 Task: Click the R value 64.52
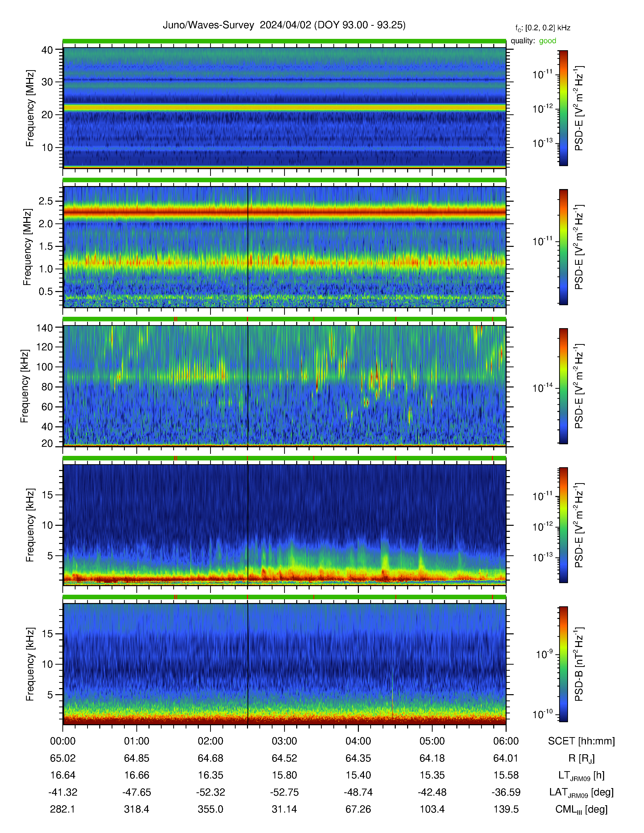pos(284,758)
